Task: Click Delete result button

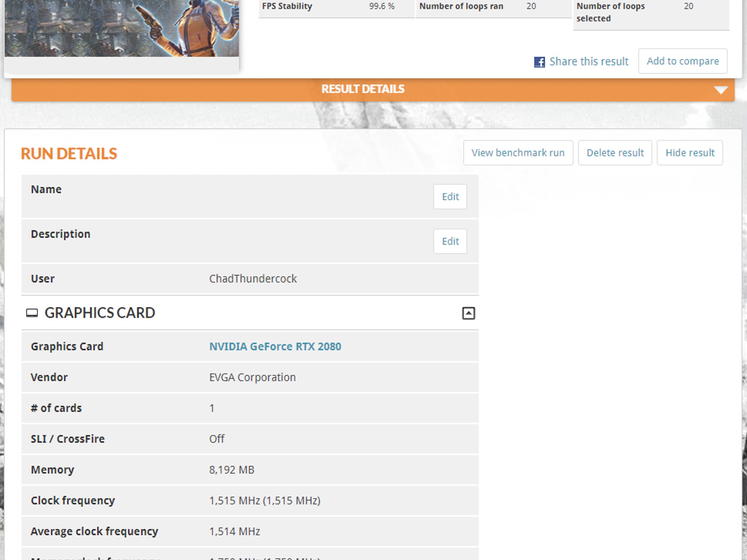Action: tap(615, 153)
